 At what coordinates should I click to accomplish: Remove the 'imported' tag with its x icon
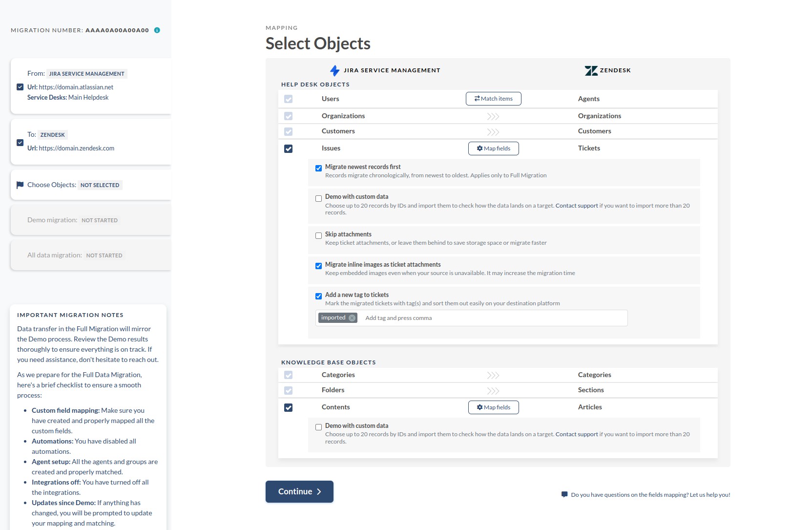pos(352,318)
